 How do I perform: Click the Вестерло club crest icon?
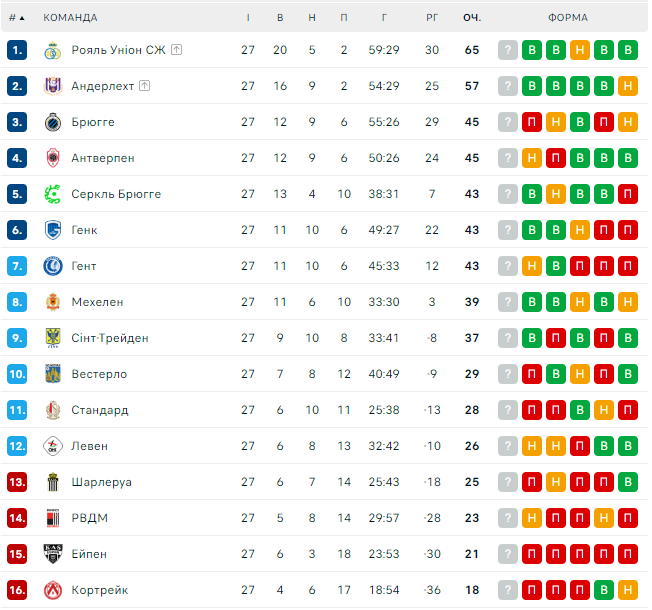[x=53, y=374]
